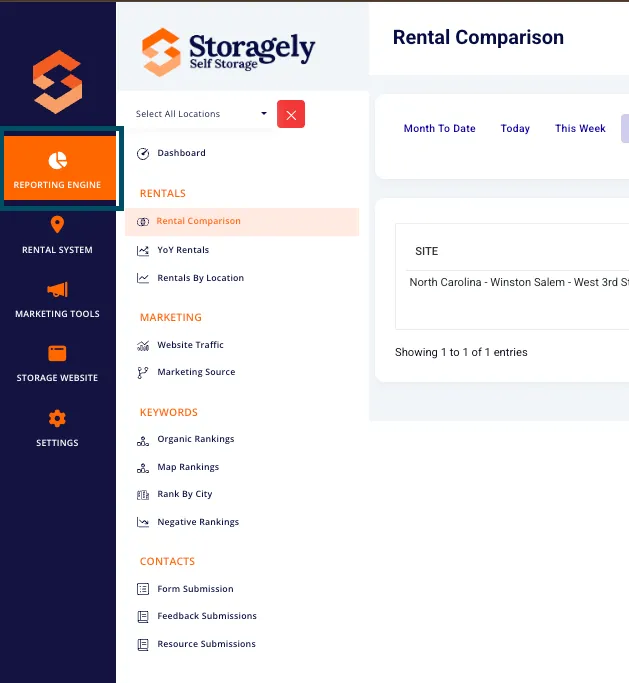Click the Map Rankings icon
The width and height of the screenshot is (629, 683).
(x=143, y=468)
